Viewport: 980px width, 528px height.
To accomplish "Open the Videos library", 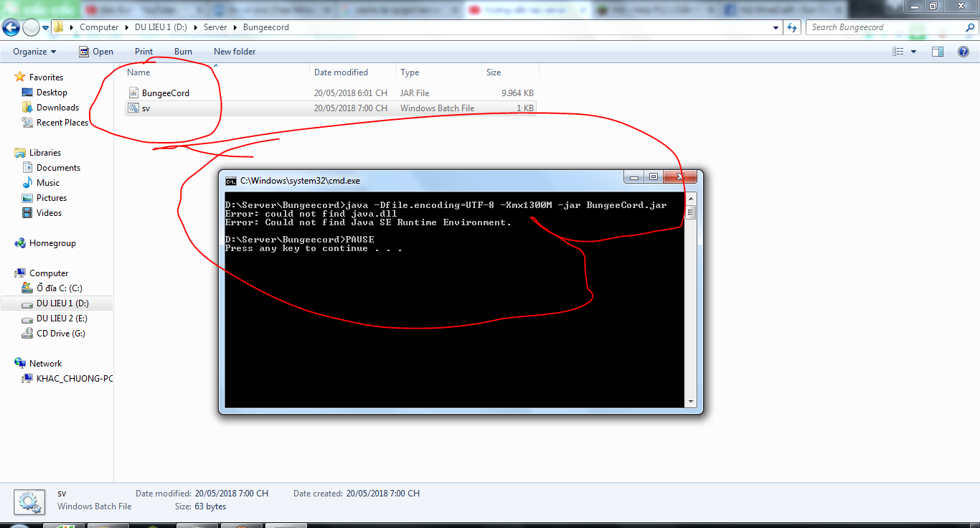I will click(x=49, y=213).
